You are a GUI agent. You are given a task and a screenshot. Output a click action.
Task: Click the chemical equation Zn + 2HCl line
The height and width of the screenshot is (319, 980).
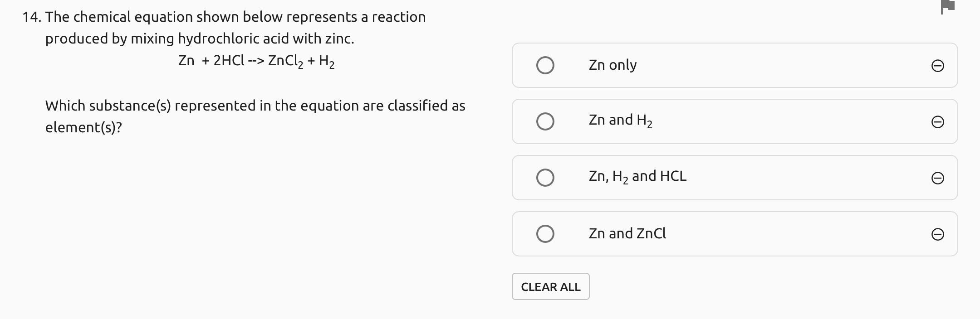tap(256, 61)
